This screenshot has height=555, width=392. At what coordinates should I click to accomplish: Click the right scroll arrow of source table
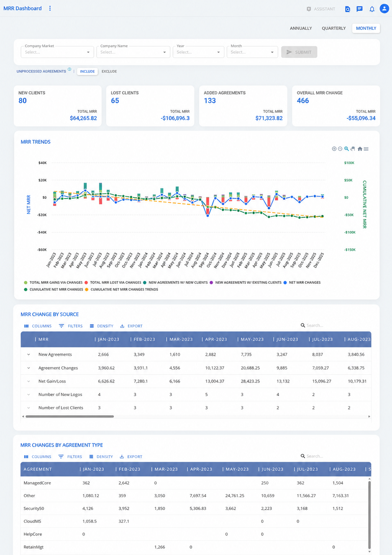click(369, 416)
